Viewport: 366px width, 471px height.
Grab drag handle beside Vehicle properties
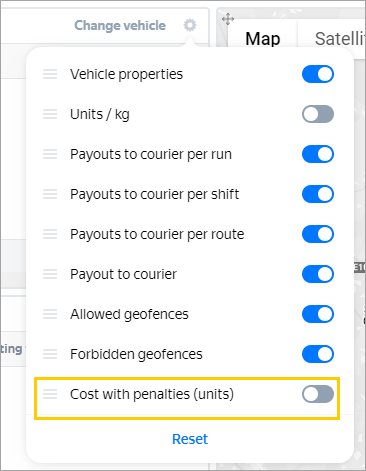(50, 74)
